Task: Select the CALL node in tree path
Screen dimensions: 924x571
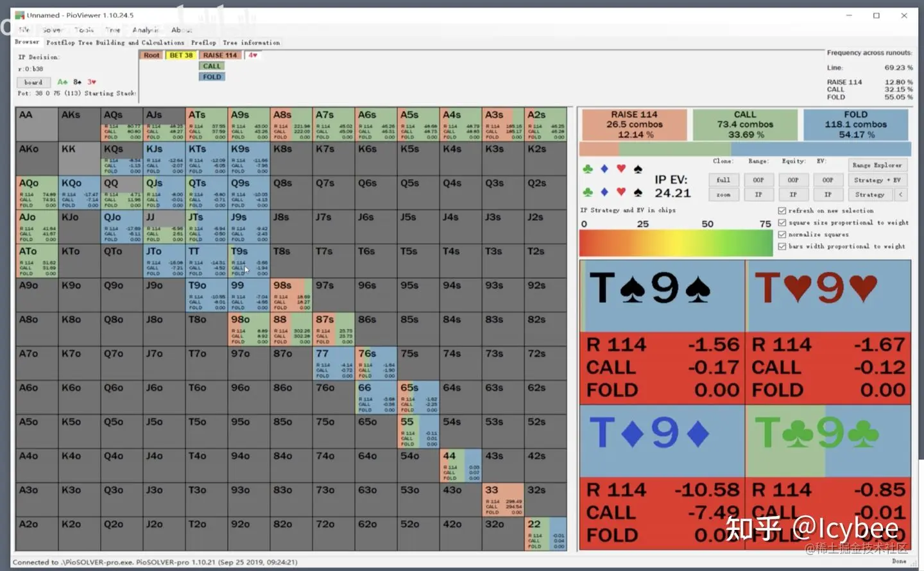Action: pos(212,66)
